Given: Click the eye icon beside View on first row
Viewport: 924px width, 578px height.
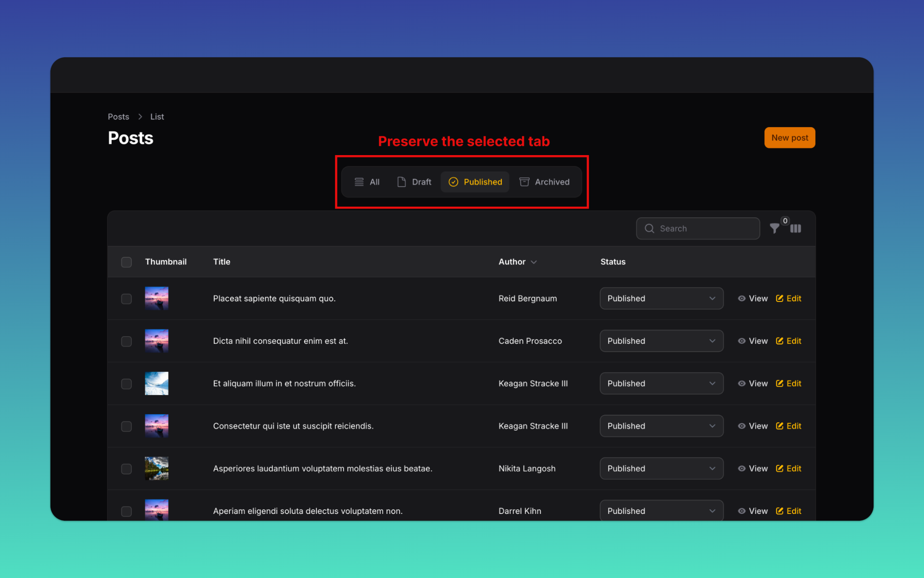Looking at the screenshot, I should 742,299.
